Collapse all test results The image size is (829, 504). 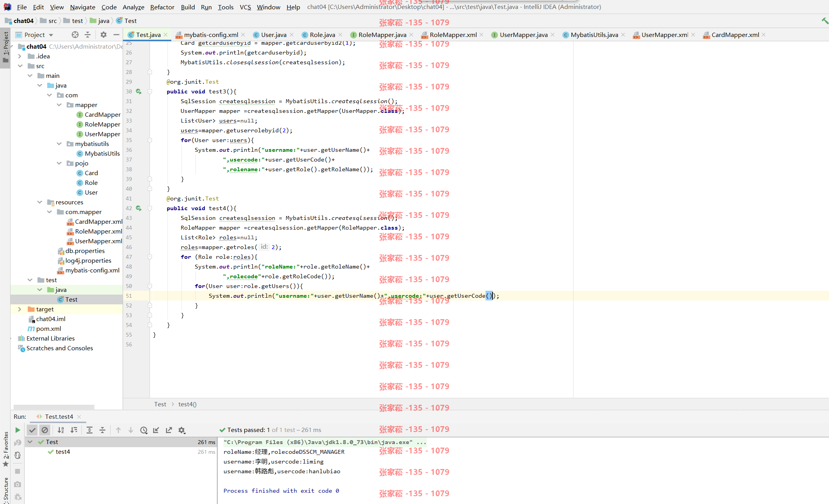point(102,430)
